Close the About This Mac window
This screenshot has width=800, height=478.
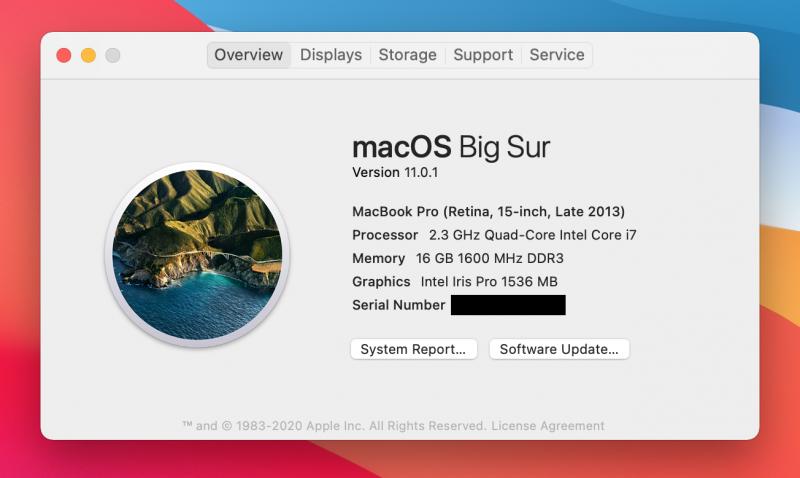(64, 56)
